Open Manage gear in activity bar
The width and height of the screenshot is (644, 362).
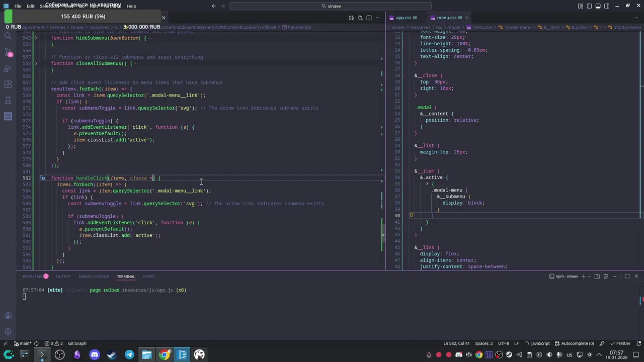click(8, 332)
